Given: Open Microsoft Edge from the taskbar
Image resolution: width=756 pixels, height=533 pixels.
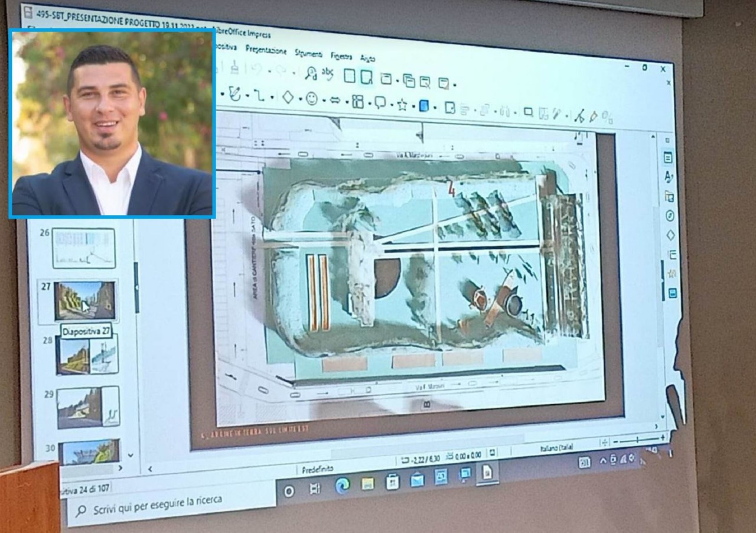Looking at the screenshot, I should (342, 485).
